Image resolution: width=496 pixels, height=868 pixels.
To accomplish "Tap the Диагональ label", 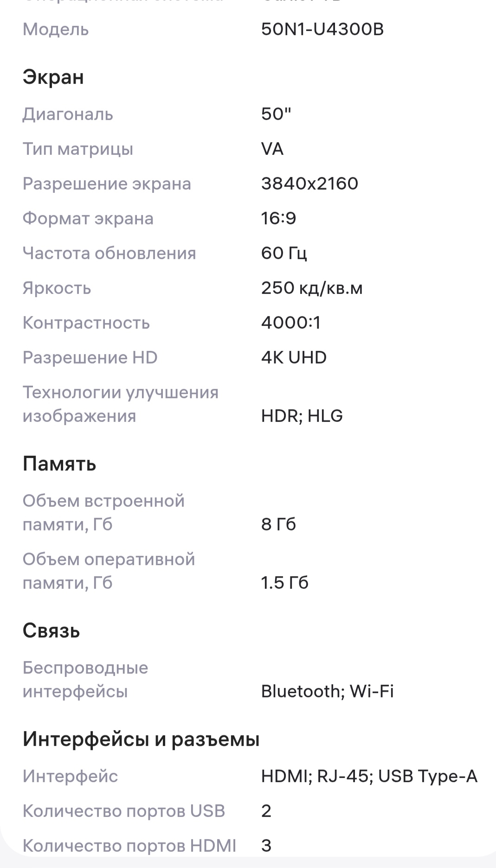I will pos(68,114).
